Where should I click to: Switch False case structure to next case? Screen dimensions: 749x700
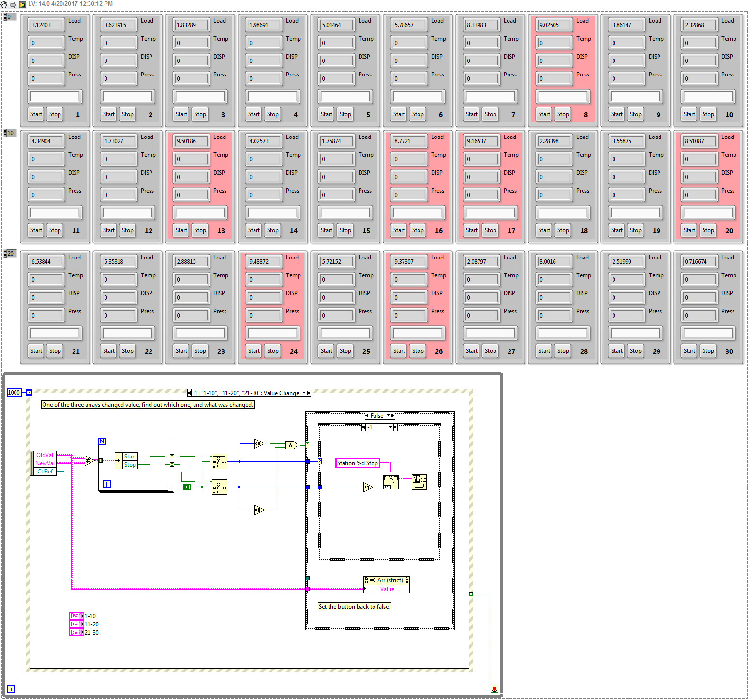393,416
